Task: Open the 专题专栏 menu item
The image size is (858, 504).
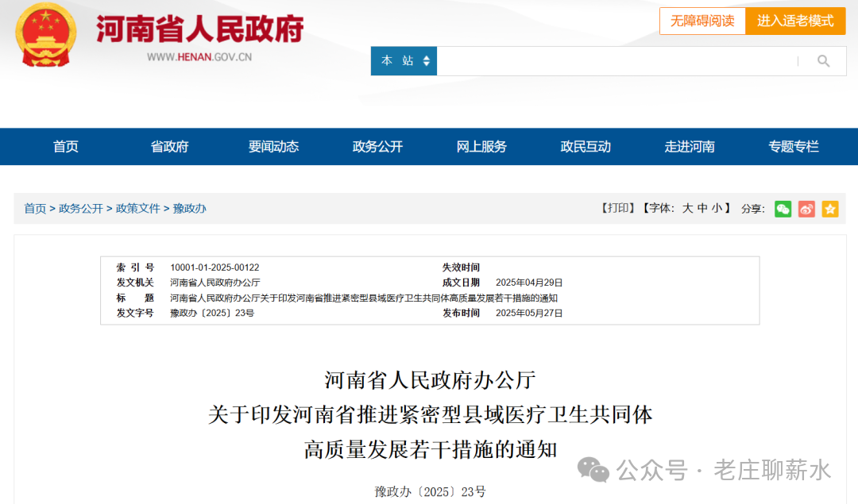Action: pyautogui.click(x=793, y=146)
